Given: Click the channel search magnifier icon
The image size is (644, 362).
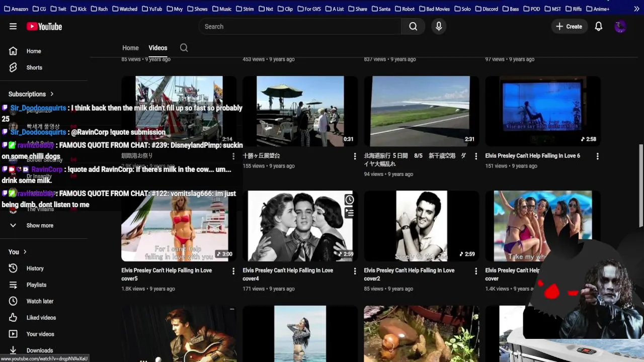Looking at the screenshot, I should point(184,48).
